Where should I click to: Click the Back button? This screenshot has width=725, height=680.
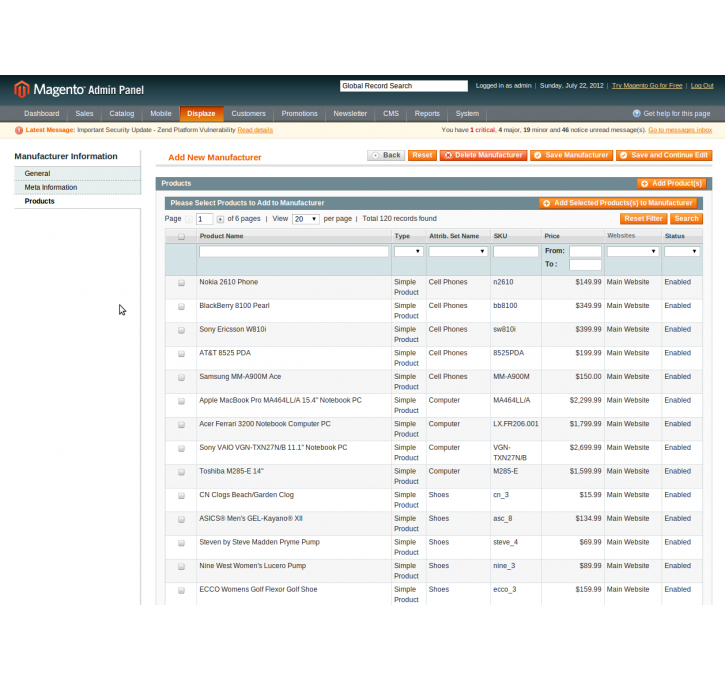click(386, 155)
